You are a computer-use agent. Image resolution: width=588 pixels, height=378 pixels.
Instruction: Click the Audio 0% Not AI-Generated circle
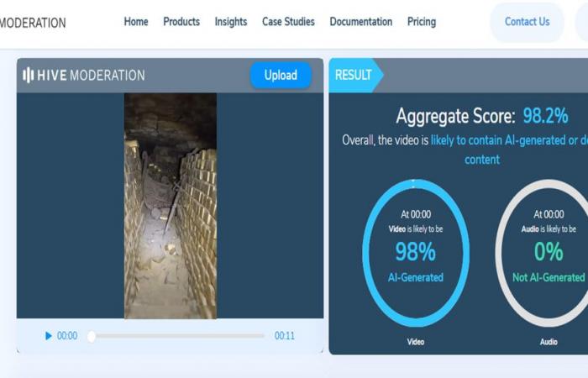point(548,251)
